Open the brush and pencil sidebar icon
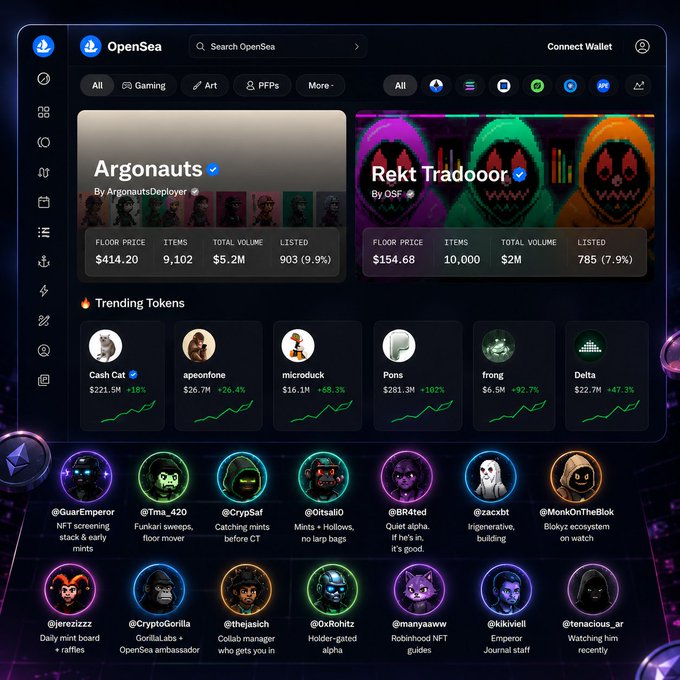 [44, 321]
